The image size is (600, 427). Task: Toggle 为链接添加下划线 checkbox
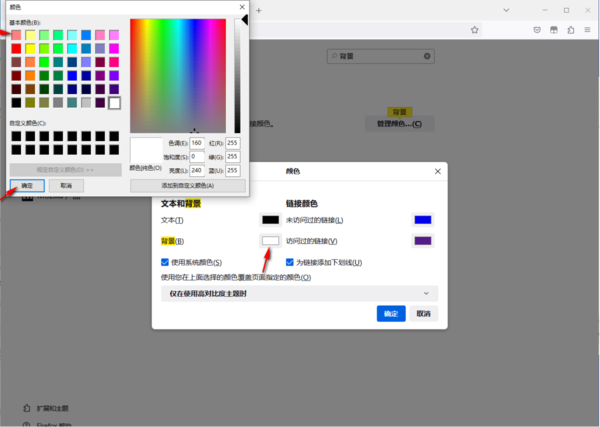pos(291,262)
